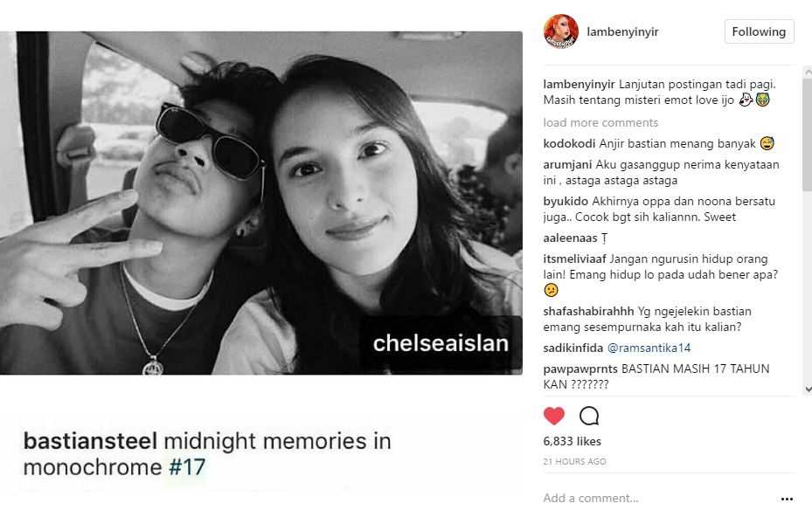Toggle the Following button to unfollow
Screen dimensions: 812x517
point(759,31)
